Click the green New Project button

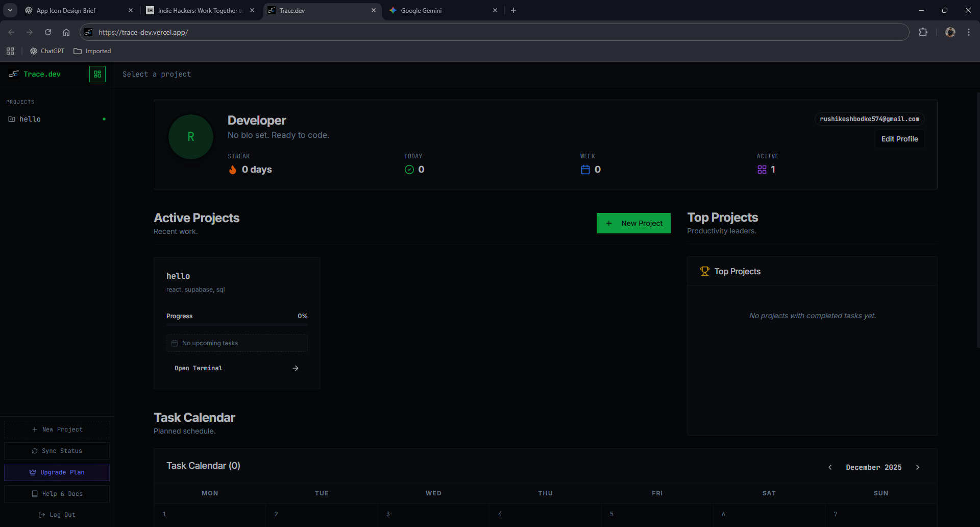tap(633, 223)
